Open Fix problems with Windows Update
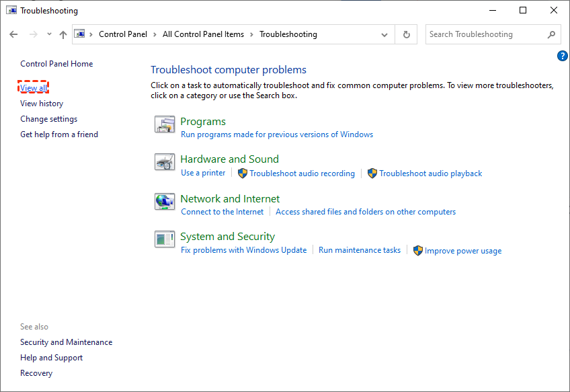 point(243,250)
